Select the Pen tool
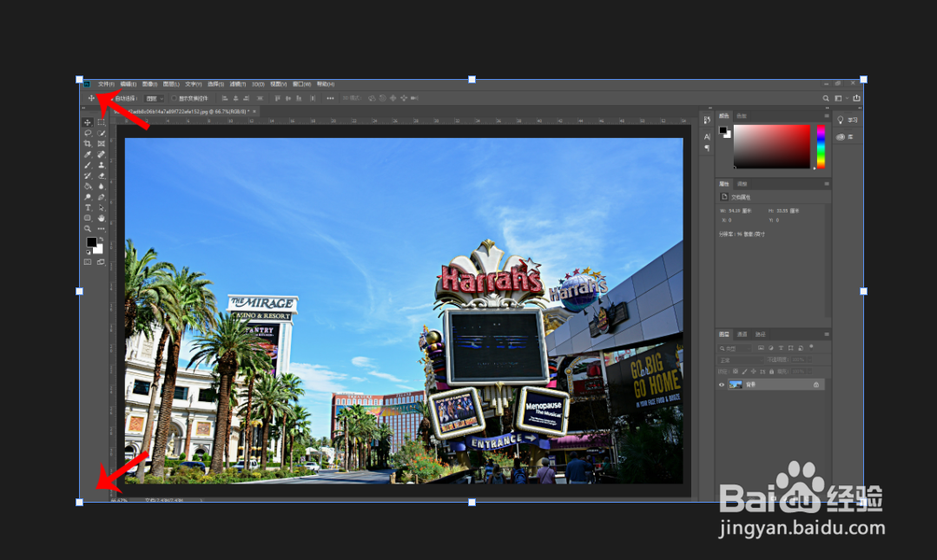 coord(101,196)
